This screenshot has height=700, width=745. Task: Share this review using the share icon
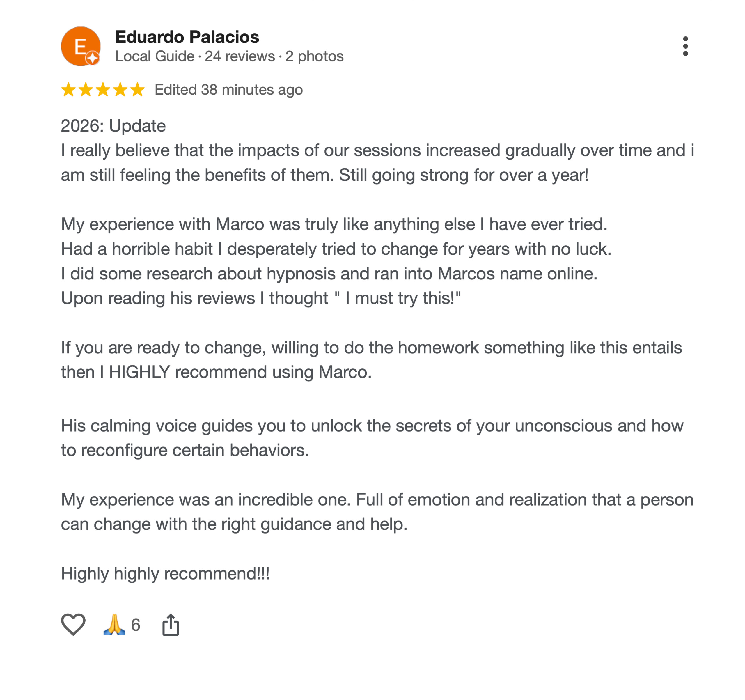[171, 624]
